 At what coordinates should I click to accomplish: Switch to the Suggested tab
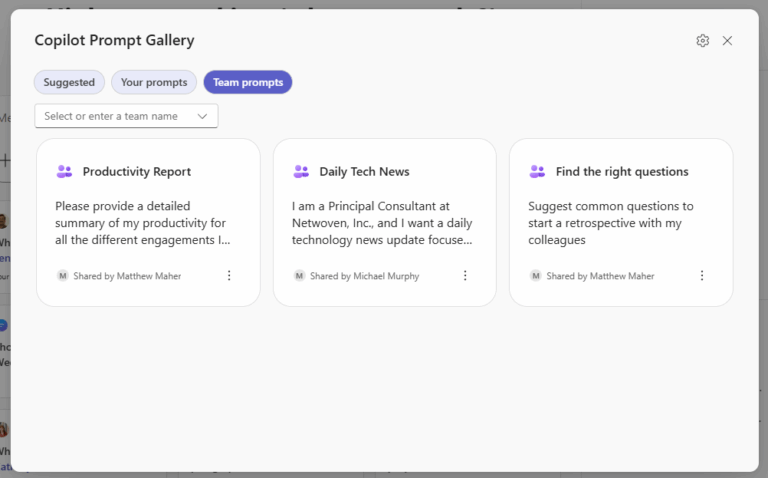69,82
